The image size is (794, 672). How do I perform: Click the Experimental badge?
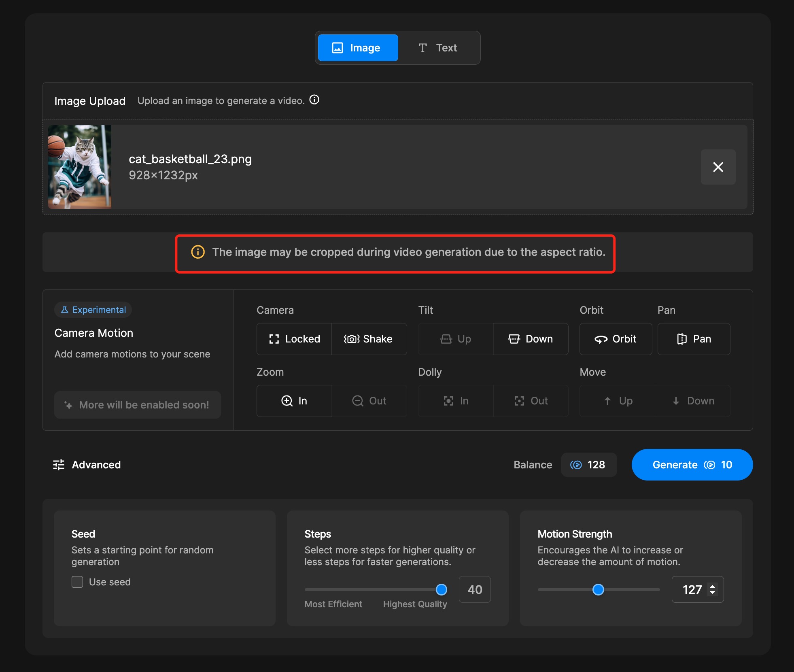93,310
